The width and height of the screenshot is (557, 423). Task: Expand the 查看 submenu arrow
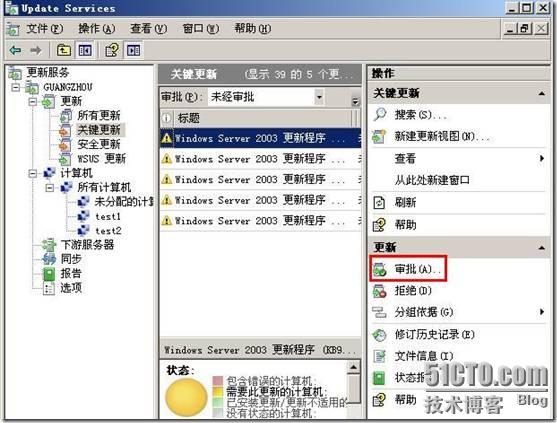click(x=541, y=158)
